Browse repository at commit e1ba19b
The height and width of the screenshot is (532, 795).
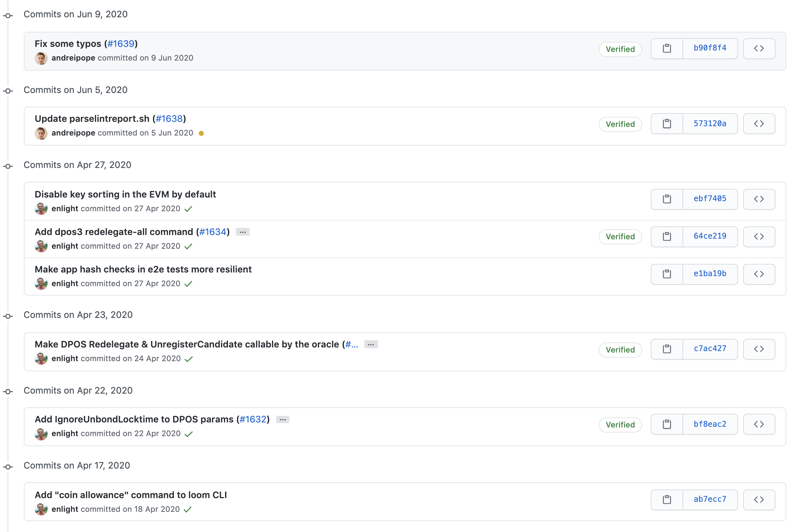point(759,274)
